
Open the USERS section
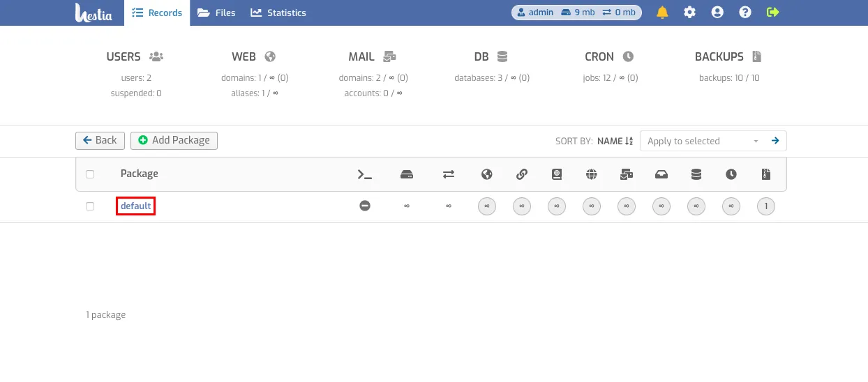[135, 56]
